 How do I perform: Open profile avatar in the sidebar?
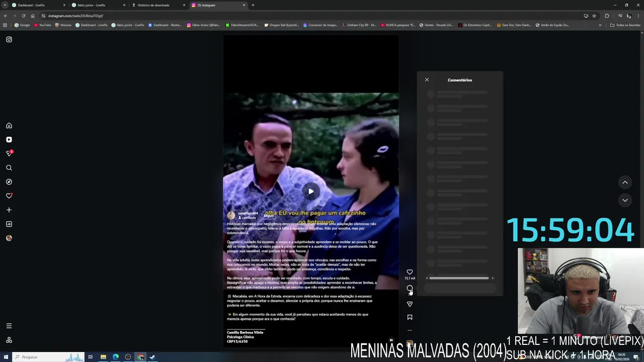pos(9,238)
